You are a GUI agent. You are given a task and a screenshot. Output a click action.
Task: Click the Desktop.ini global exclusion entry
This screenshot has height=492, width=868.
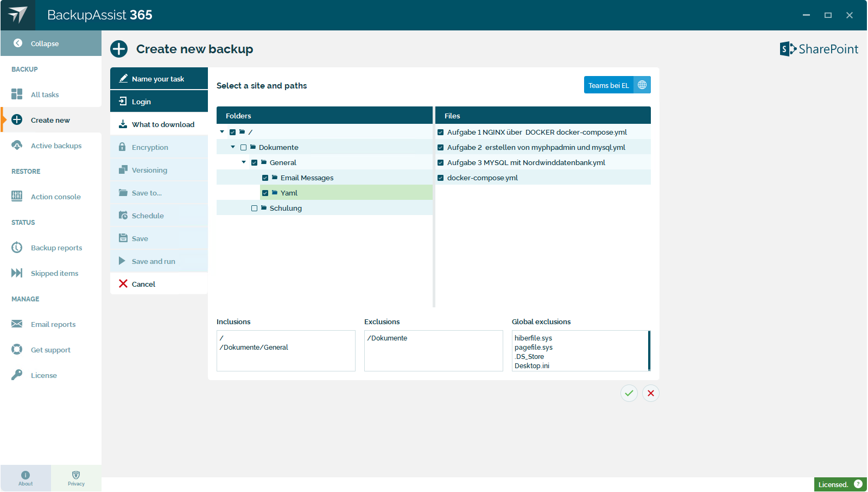click(x=532, y=365)
